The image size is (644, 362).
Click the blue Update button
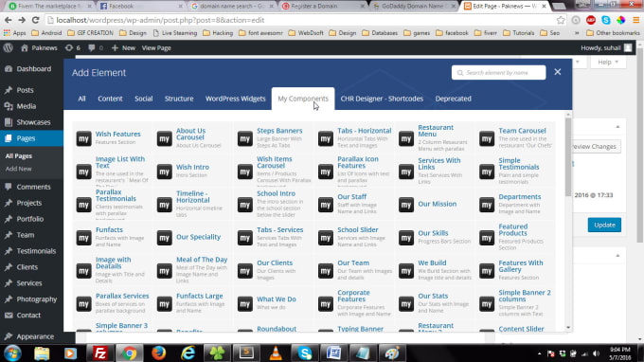tap(604, 225)
